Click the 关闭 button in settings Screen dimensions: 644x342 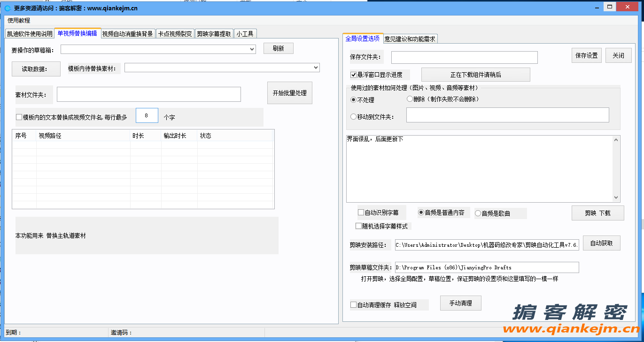[x=619, y=55]
